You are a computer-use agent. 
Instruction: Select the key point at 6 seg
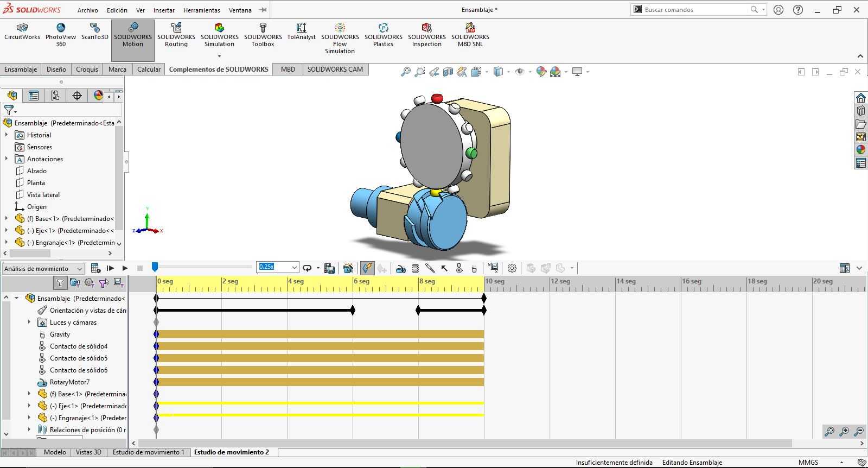[x=353, y=310]
